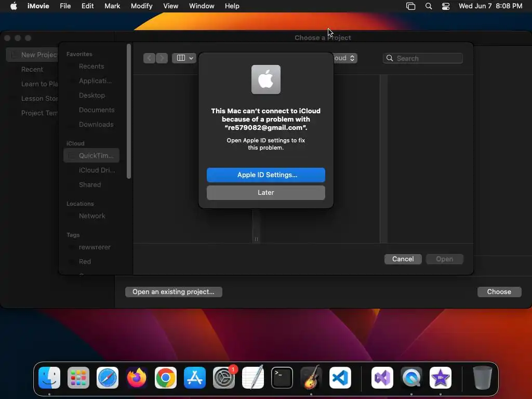Click the dimmed Open button

point(445,259)
